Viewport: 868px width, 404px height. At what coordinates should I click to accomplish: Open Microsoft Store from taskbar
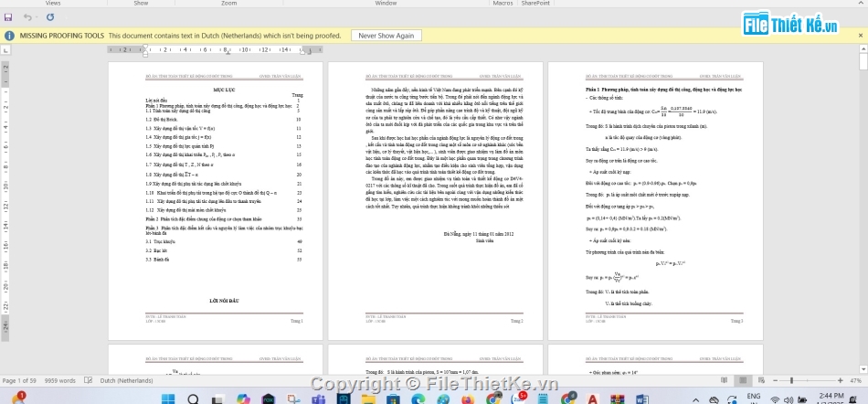coord(393,399)
